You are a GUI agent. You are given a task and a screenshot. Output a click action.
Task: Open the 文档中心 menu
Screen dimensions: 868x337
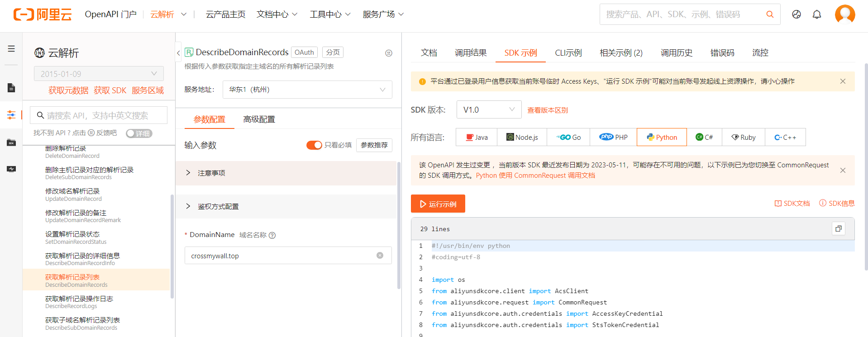coord(277,14)
